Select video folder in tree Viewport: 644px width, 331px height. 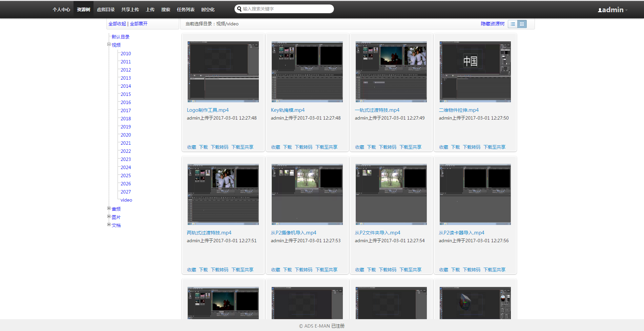[126, 200]
